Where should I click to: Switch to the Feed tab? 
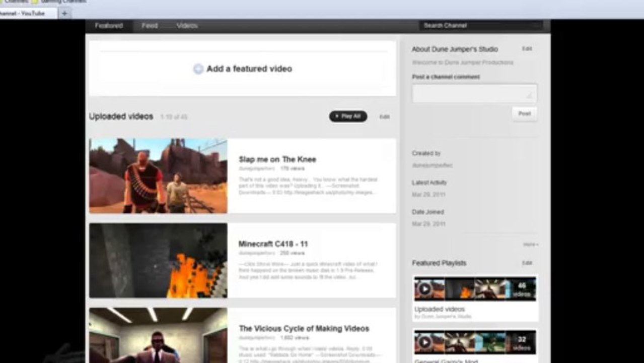point(150,26)
